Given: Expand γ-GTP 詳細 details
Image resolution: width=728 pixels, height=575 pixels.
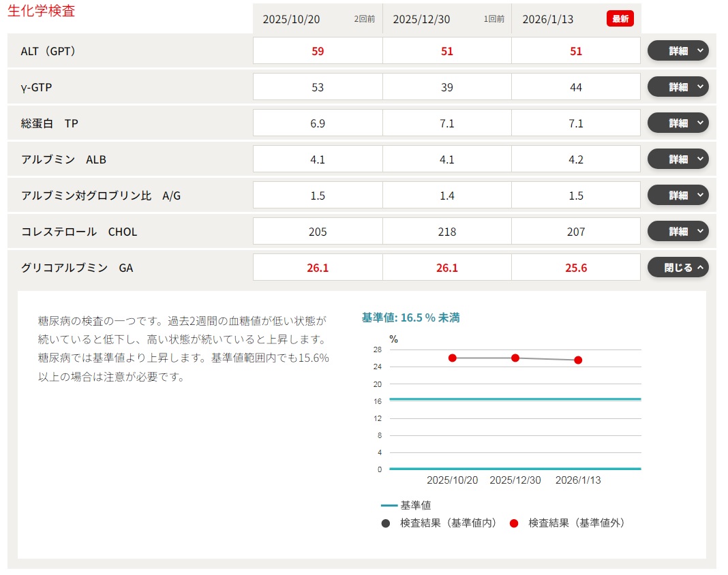Looking at the screenshot, I should pyautogui.click(x=678, y=87).
